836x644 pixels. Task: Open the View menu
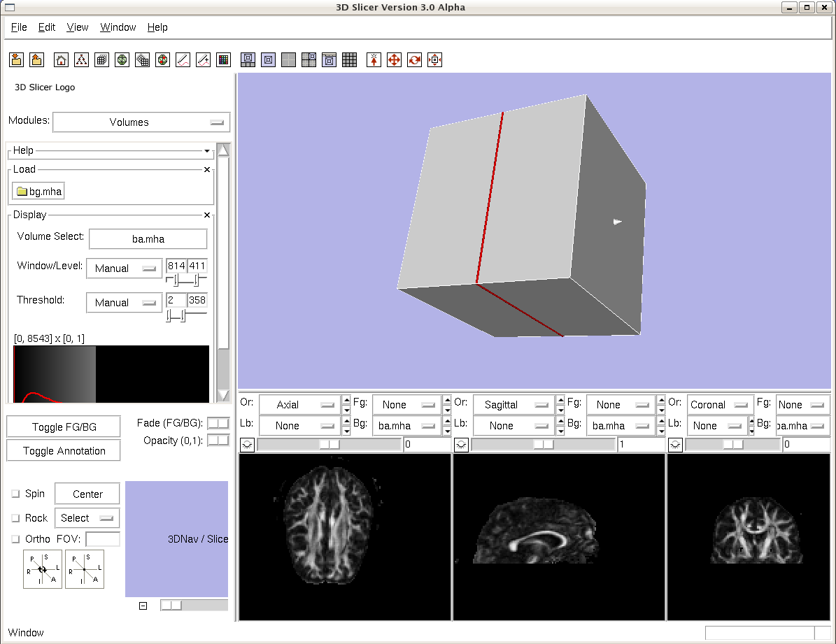(78, 27)
